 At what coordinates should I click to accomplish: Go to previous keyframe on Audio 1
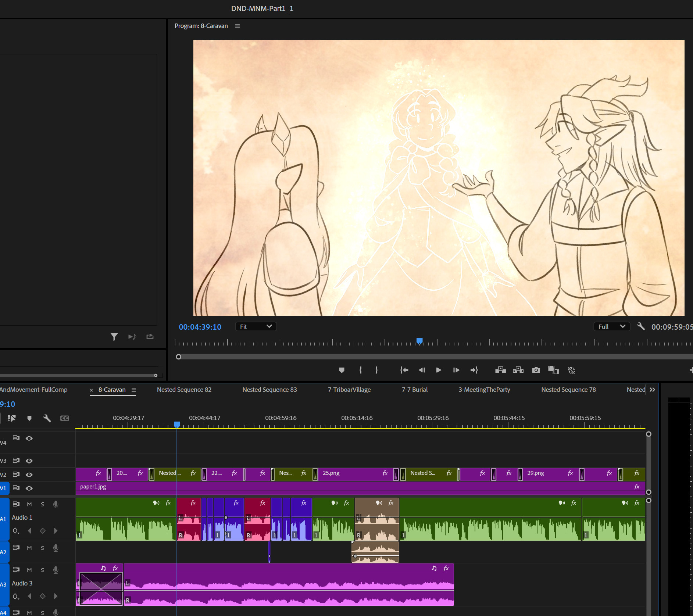pos(29,531)
